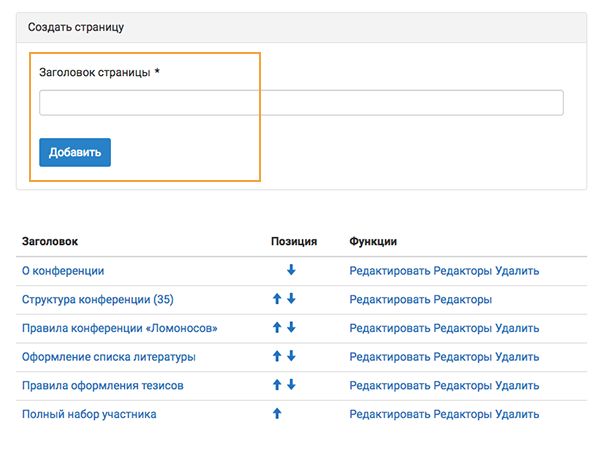The width and height of the screenshot is (600, 449).
Task: Click «Удалить» for «О конференции»
Action: pyautogui.click(x=517, y=271)
